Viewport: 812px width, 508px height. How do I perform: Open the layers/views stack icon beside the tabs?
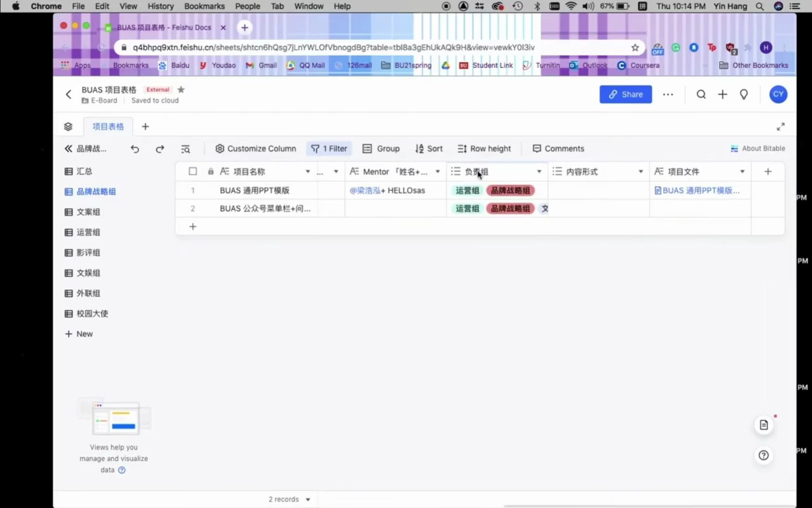click(x=68, y=126)
